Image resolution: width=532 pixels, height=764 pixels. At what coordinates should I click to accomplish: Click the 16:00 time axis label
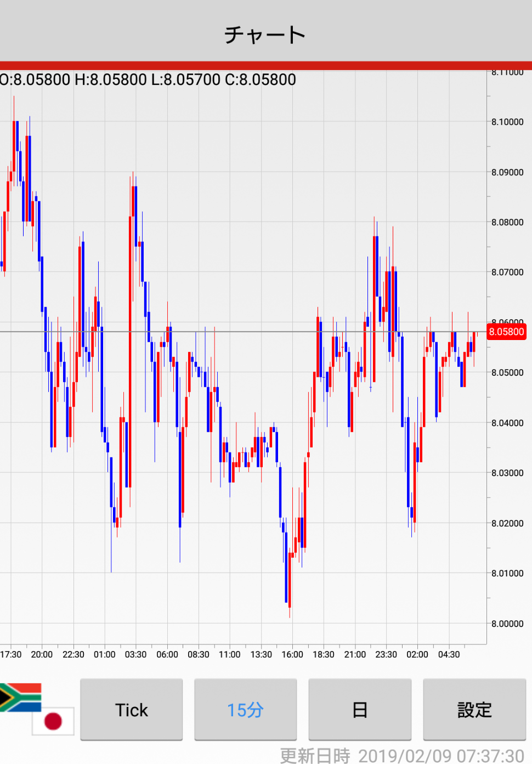(292, 654)
